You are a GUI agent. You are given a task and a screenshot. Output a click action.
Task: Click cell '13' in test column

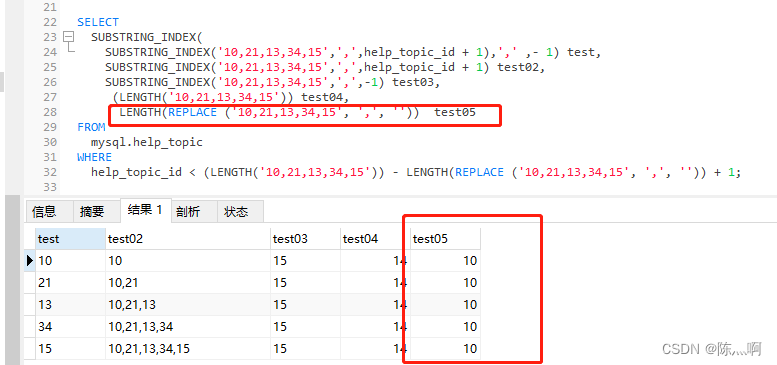[70, 304]
